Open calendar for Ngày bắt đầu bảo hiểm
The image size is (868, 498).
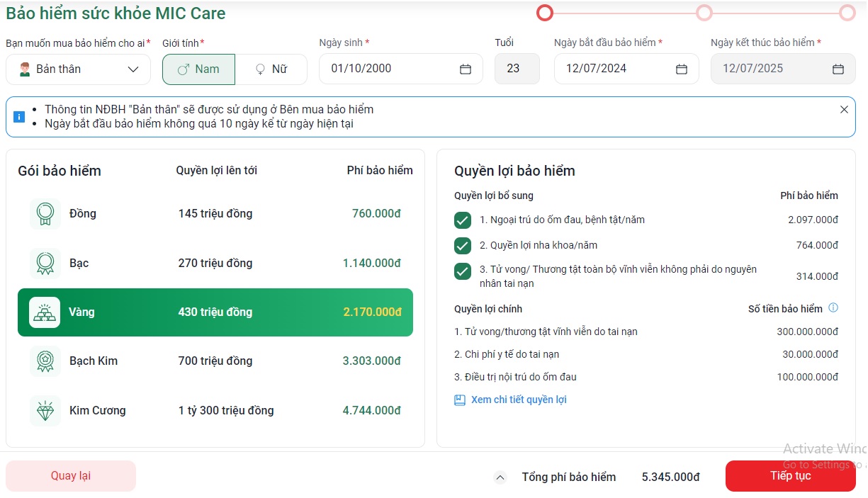click(682, 69)
